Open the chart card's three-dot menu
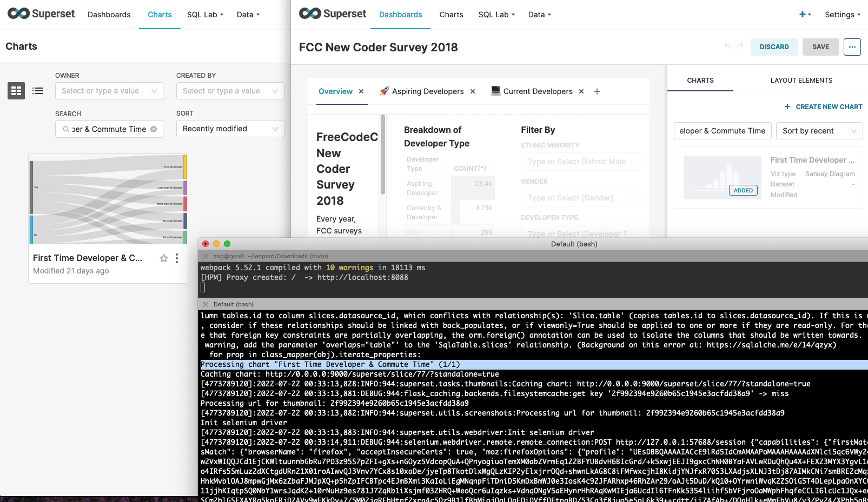 [x=177, y=258]
